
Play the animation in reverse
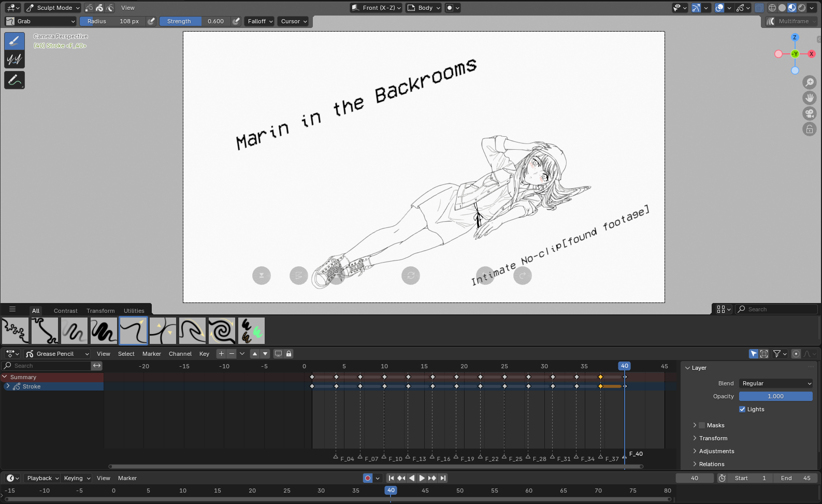(x=412, y=478)
